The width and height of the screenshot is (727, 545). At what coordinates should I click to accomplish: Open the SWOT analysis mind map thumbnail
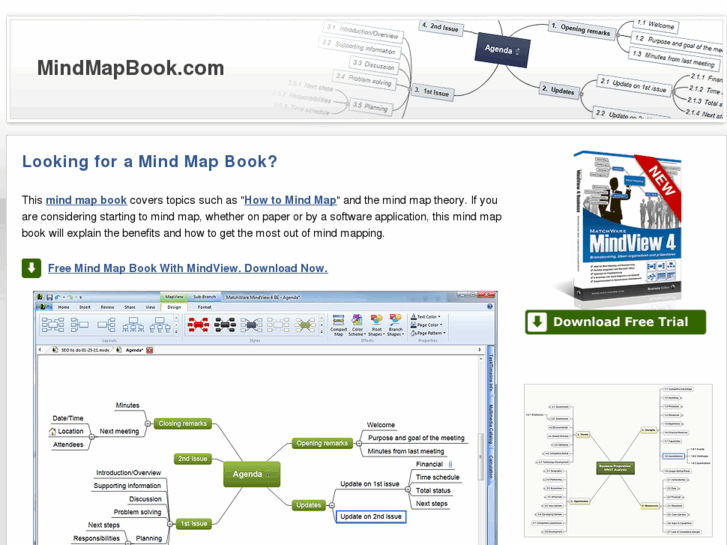(x=618, y=460)
